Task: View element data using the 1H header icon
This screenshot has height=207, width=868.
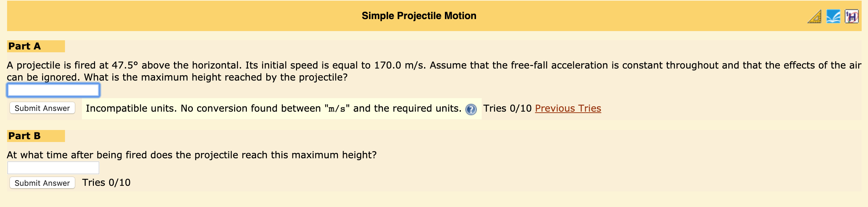Action: pos(854,16)
